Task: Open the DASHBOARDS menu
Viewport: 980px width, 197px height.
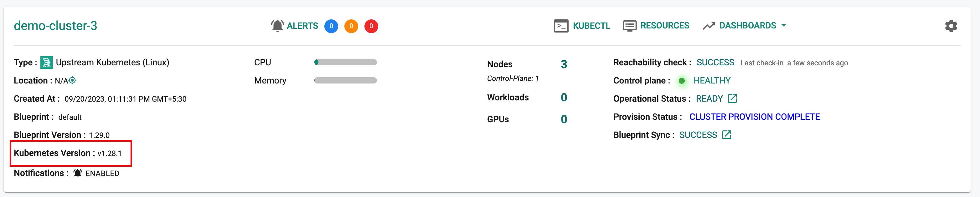Action: point(748,25)
